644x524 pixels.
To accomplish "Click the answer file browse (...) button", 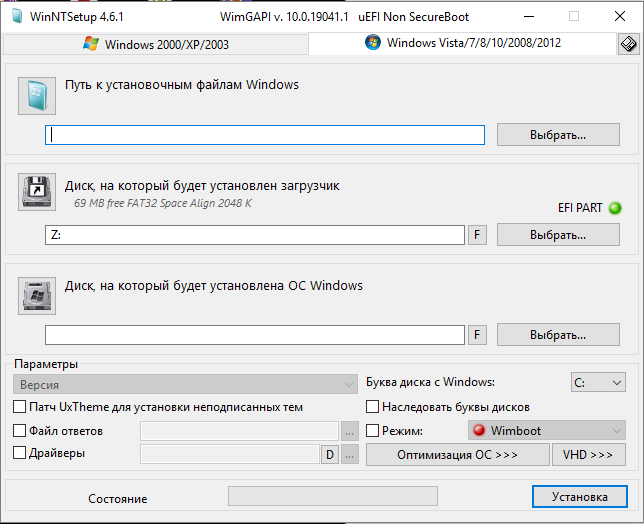I will (x=350, y=431).
